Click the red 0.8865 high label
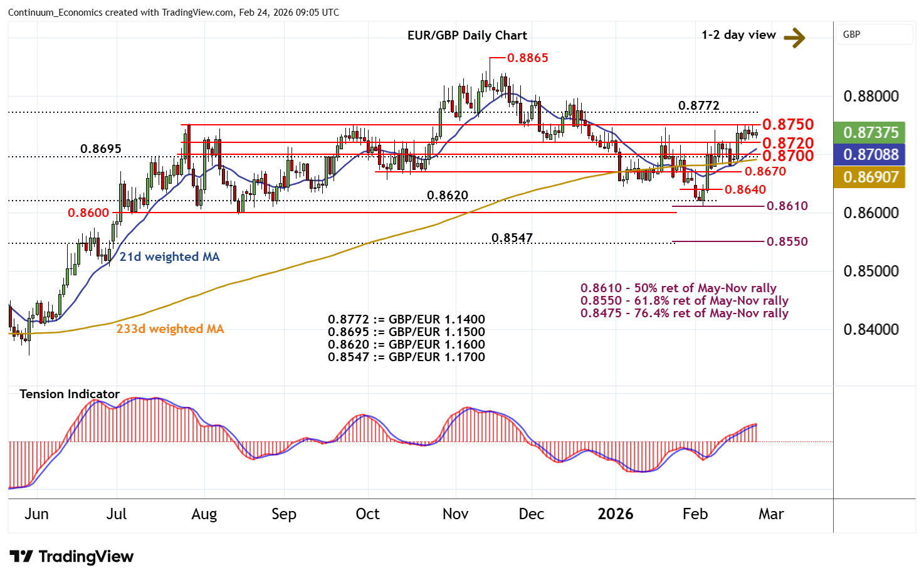 (x=527, y=58)
